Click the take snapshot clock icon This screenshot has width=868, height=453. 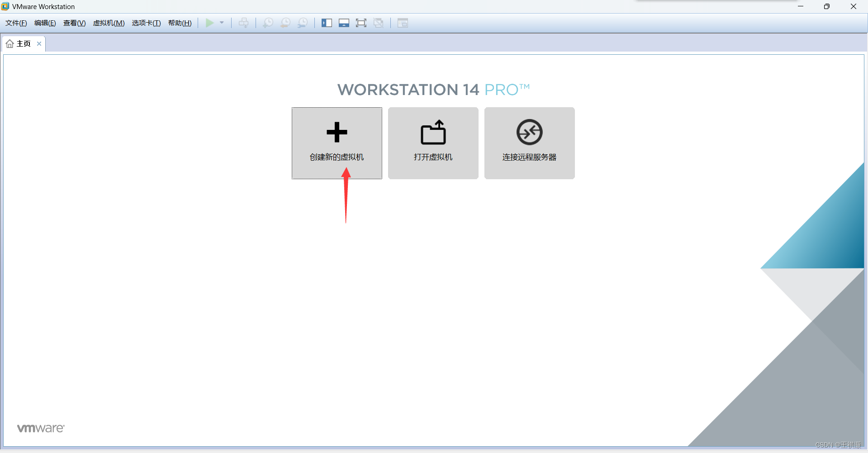pyautogui.click(x=268, y=23)
